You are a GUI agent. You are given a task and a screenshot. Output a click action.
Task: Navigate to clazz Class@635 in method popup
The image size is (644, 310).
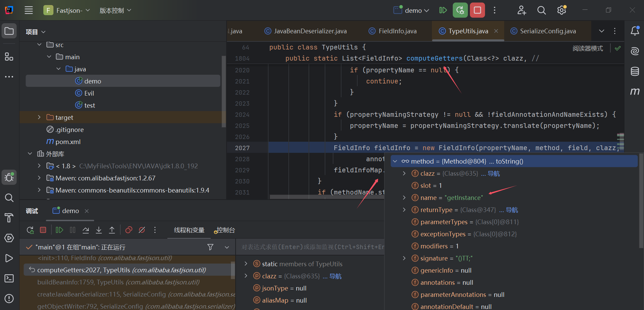coord(494,174)
